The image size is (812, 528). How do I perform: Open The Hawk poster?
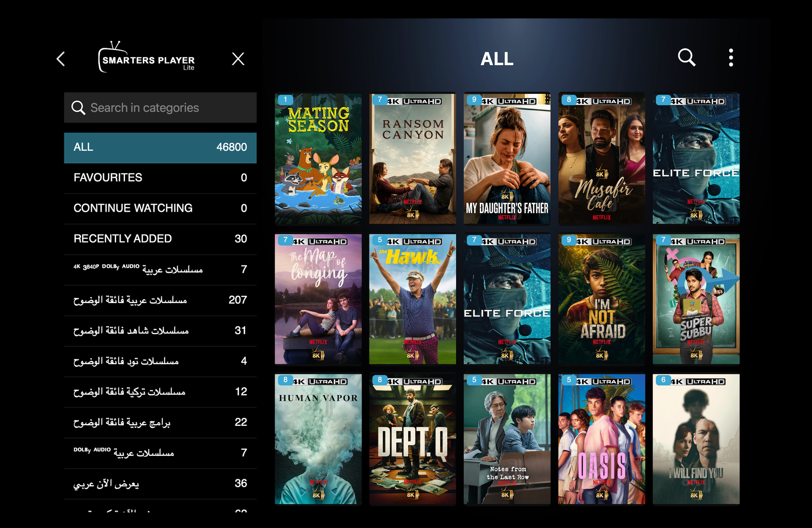pyautogui.click(x=412, y=299)
